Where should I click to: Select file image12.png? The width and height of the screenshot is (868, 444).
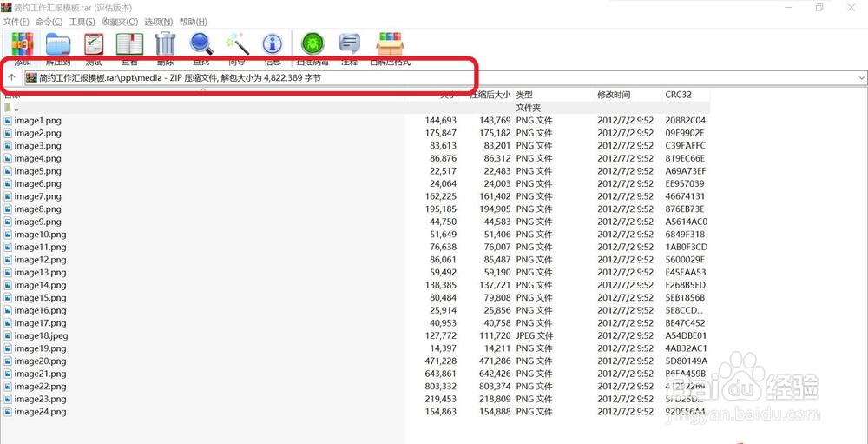pyautogui.click(x=41, y=260)
